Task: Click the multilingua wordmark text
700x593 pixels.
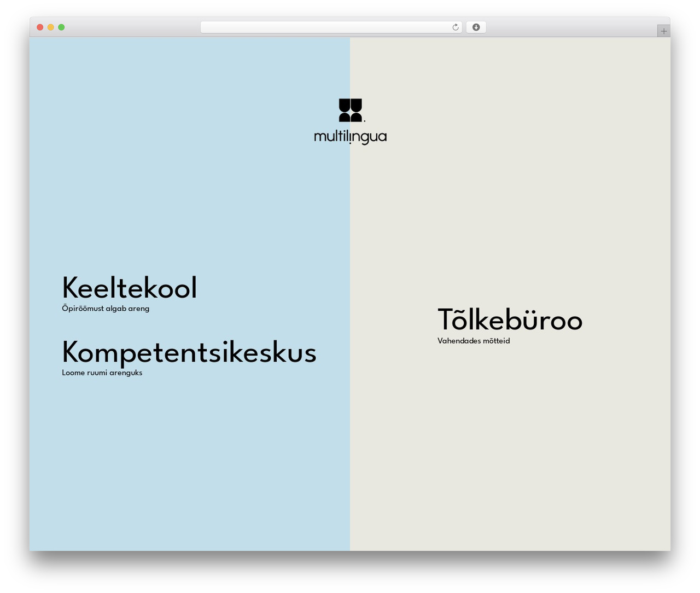Action: tap(350, 136)
